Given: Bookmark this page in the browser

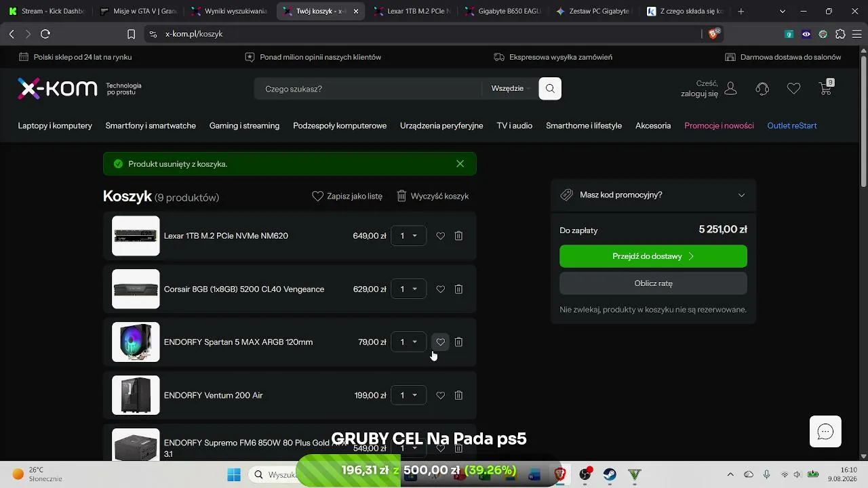Looking at the screenshot, I should [x=132, y=34].
